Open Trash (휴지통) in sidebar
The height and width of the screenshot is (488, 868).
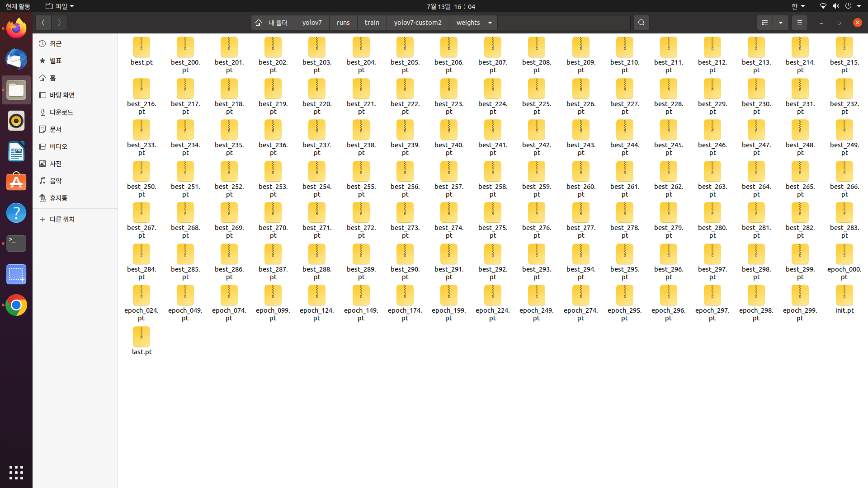75,198
